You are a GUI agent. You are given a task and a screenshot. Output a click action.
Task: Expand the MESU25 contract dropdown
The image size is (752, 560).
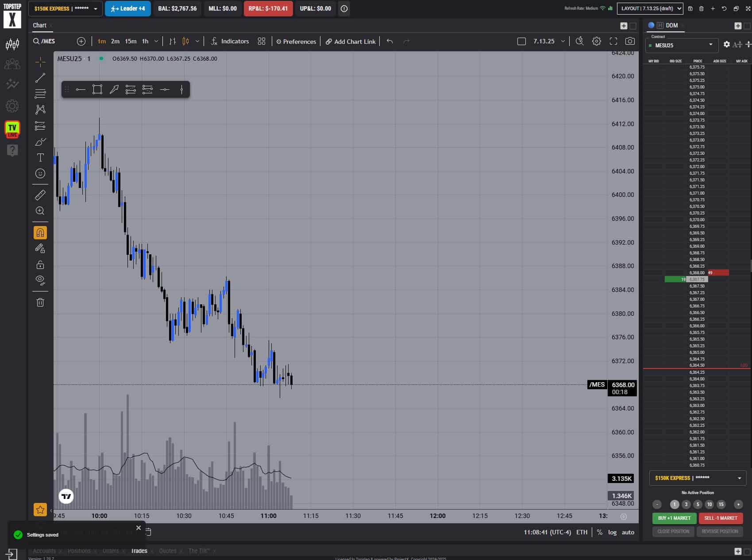682,45
